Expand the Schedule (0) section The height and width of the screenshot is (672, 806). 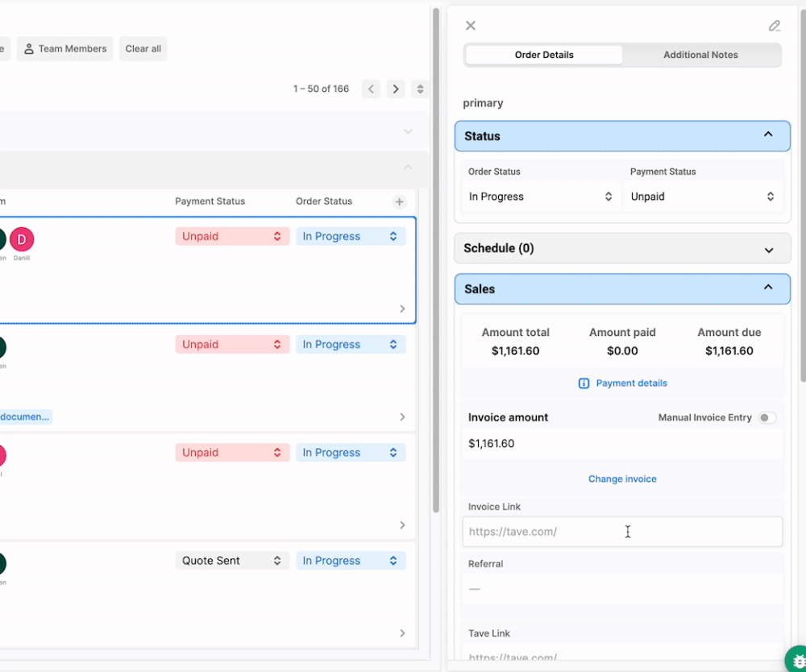(x=622, y=249)
